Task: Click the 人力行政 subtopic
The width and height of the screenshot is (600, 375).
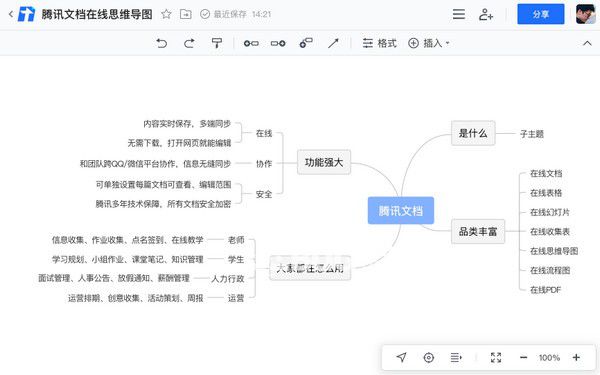Action: [228, 279]
